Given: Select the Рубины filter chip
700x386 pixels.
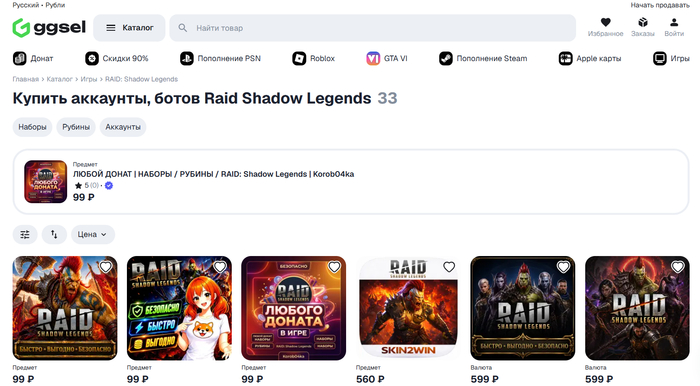Looking at the screenshot, I should pos(76,127).
